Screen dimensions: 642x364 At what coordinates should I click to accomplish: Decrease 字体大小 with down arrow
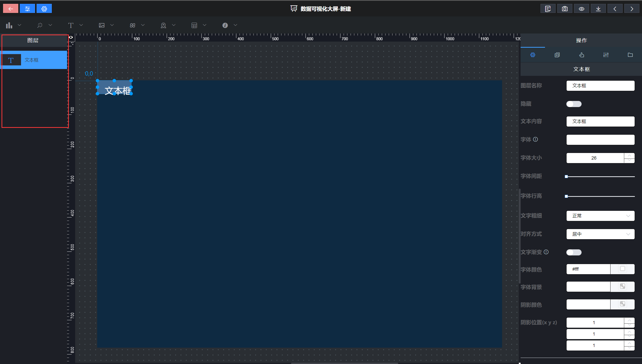click(629, 161)
